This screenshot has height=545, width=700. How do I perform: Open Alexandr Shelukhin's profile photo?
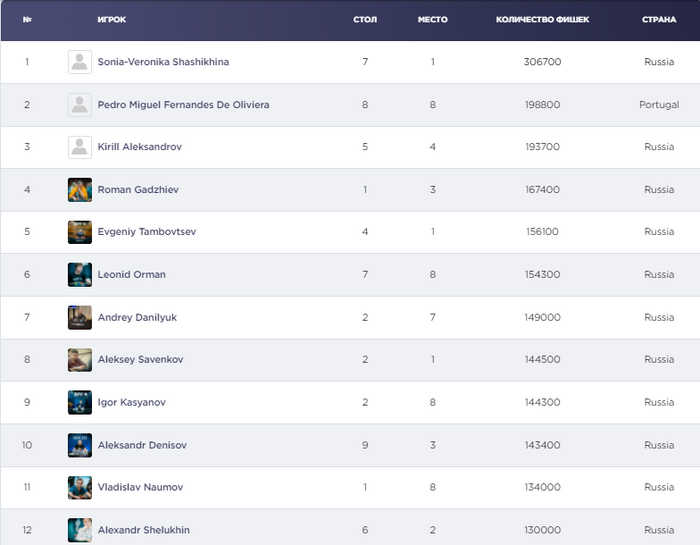(80, 530)
